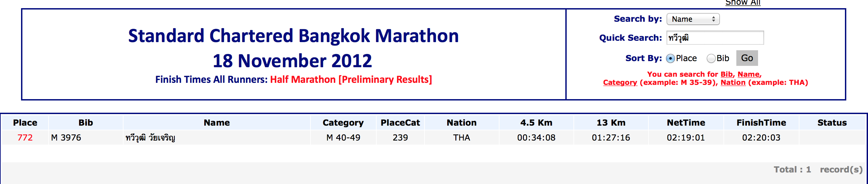Click the Show All link
The height and width of the screenshot is (184, 868).
(742, 3)
